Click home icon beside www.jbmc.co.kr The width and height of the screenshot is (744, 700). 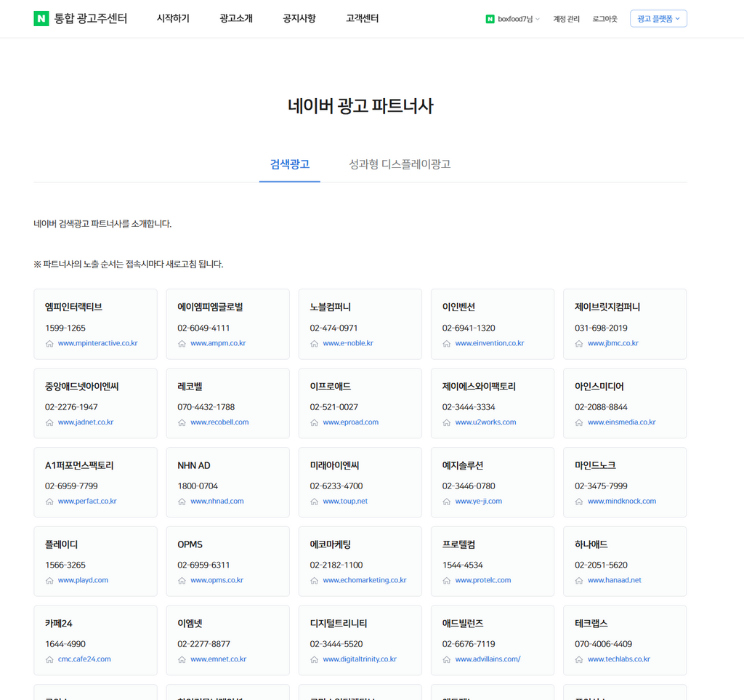579,344
